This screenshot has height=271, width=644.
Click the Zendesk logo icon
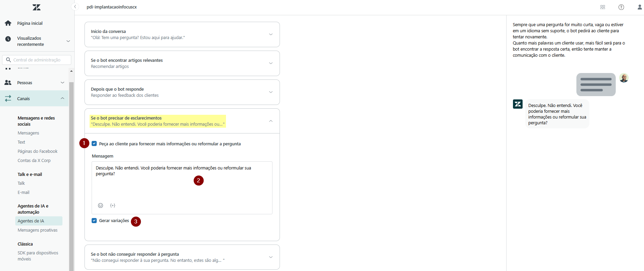tap(37, 7)
